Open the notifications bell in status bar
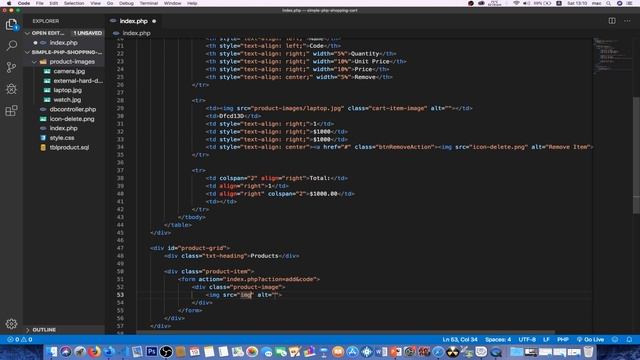This screenshot has height=360, width=640. pos(629,340)
